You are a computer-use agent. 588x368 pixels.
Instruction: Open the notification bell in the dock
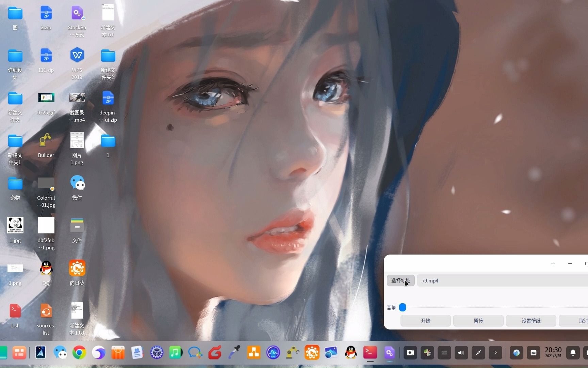click(x=573, y=353)
